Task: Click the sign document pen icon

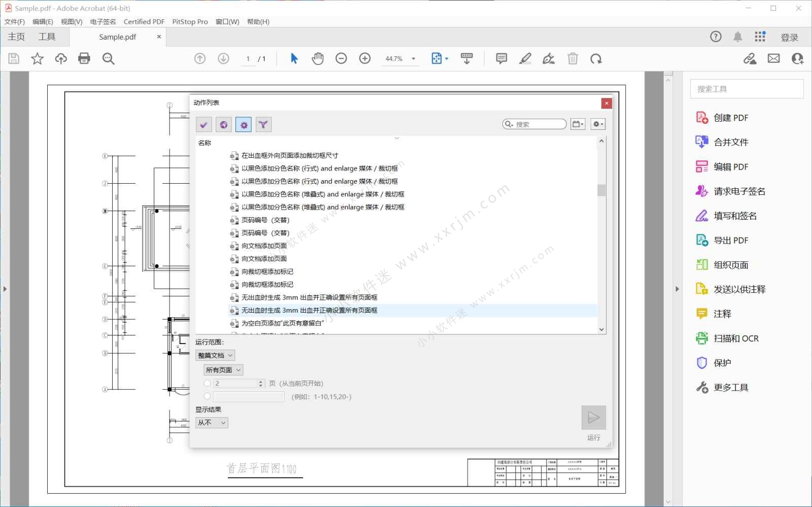Action: [x=549, y=59]
